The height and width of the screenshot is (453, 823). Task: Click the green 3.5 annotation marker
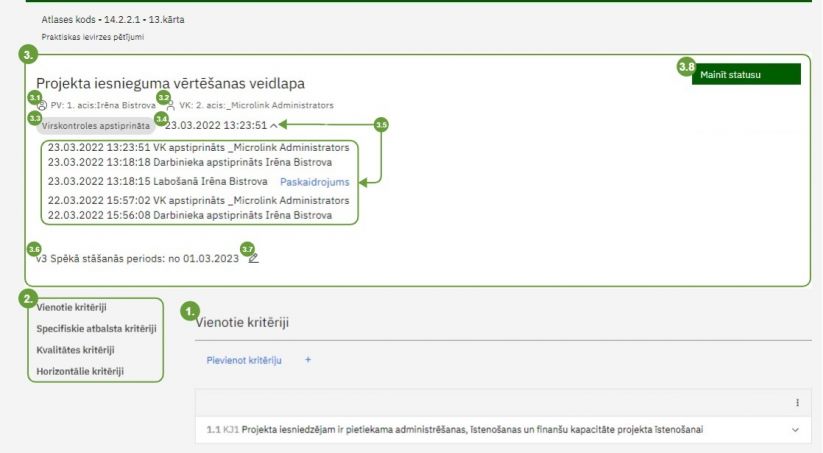click(381, 125)
